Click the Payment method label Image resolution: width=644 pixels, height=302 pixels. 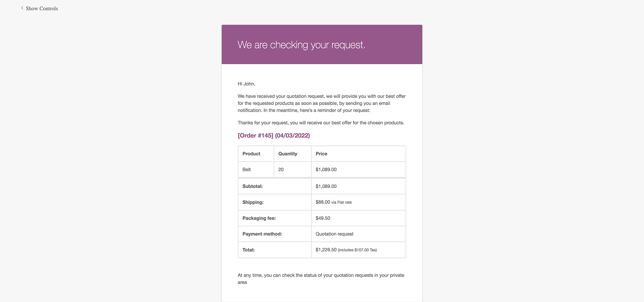[262, 234]
